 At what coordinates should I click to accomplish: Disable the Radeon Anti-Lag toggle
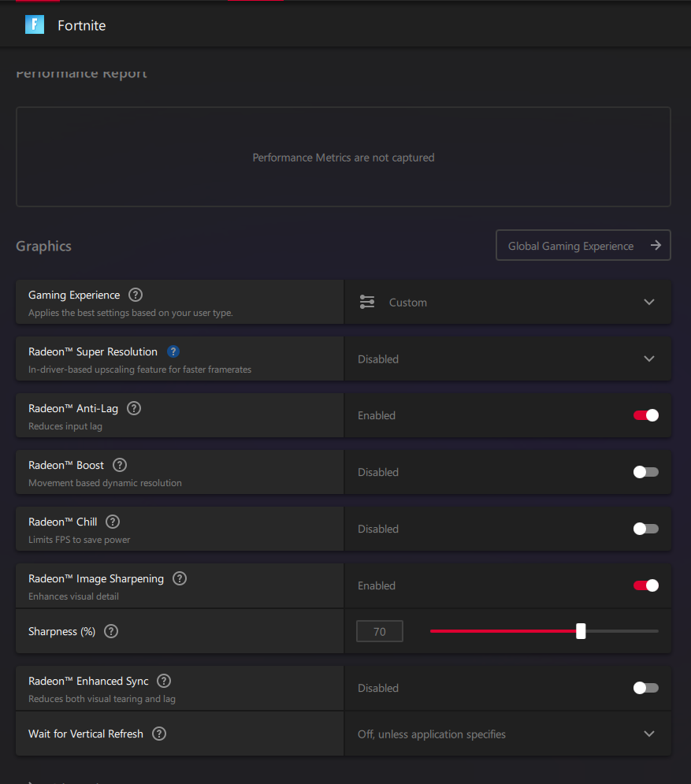pyautogui.click(x=645, y=415)
